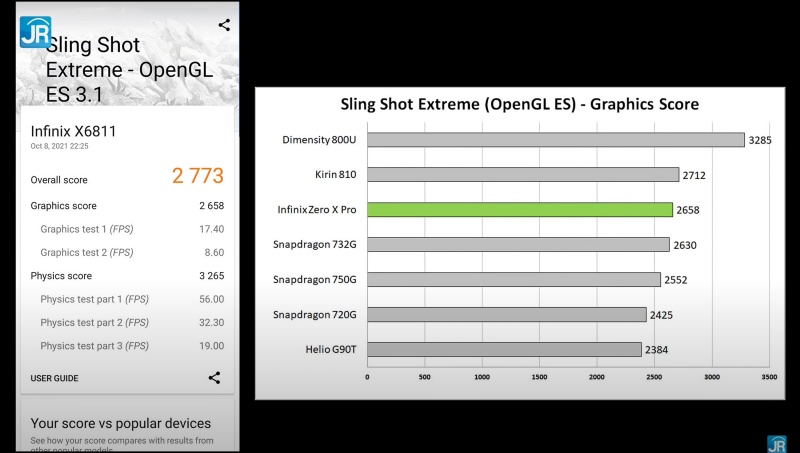Click the Kirin 810 bar

pyautogui.click(x=522, y=175)
